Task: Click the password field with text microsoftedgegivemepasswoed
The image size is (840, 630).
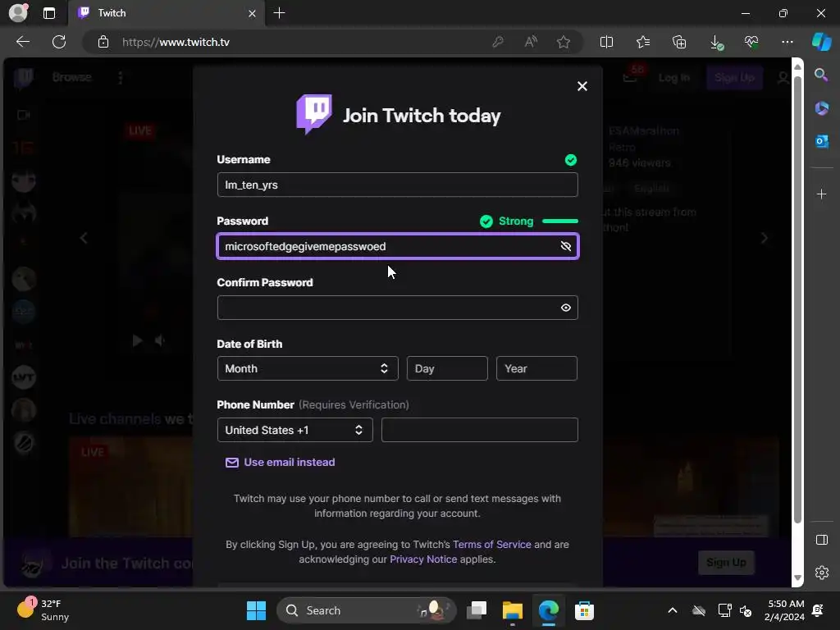Action: (x=397, y=246)
